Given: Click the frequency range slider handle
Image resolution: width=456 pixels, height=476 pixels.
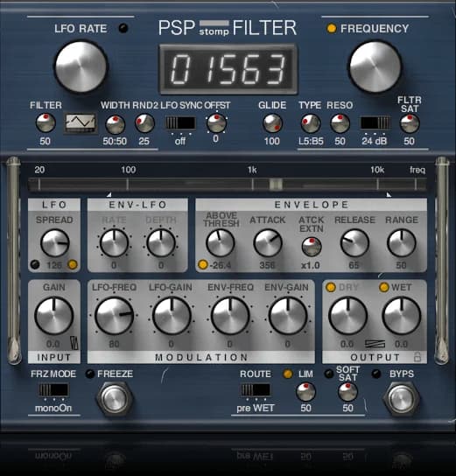Looking at the screenshot, I should click(276, 185).
